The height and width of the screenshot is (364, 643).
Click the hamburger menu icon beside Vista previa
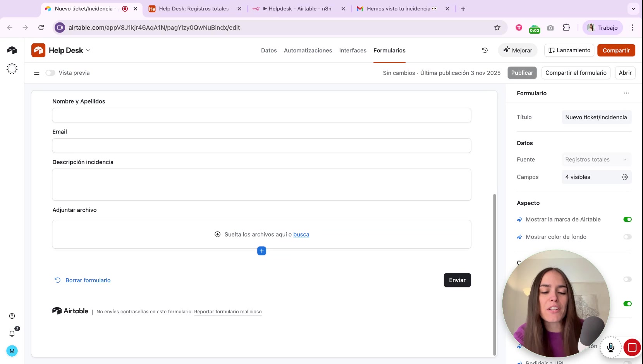tap(37, 73)
